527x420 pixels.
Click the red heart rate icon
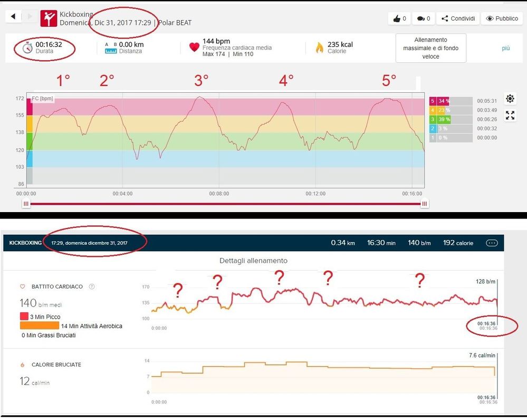click(194, 47)
